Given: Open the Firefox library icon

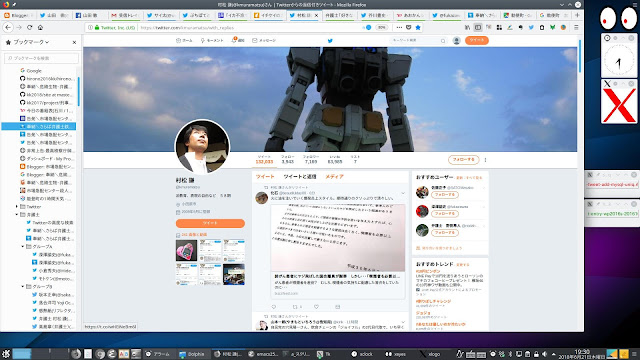Looking at the screenshot, I should 467,27.
